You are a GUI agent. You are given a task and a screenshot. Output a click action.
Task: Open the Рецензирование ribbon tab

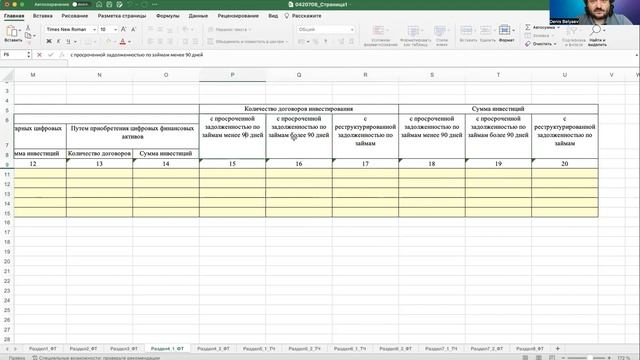238,16
